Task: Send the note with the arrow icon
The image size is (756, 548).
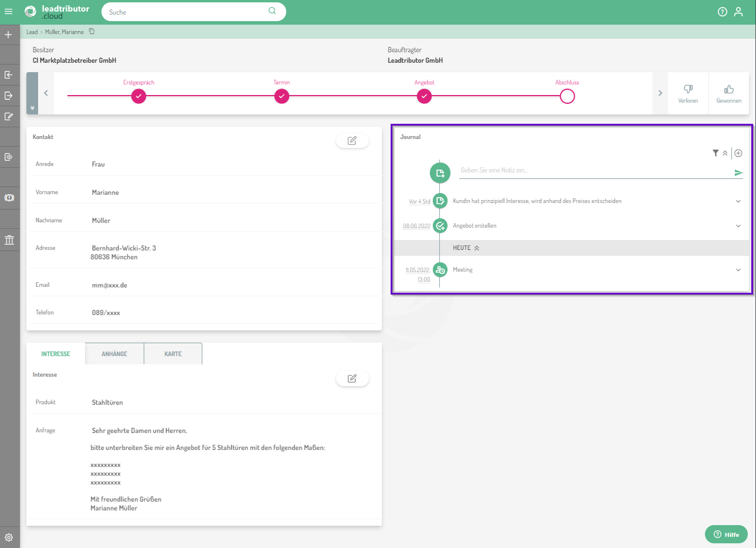Action: pyautogui.click(x=738, y=172)
